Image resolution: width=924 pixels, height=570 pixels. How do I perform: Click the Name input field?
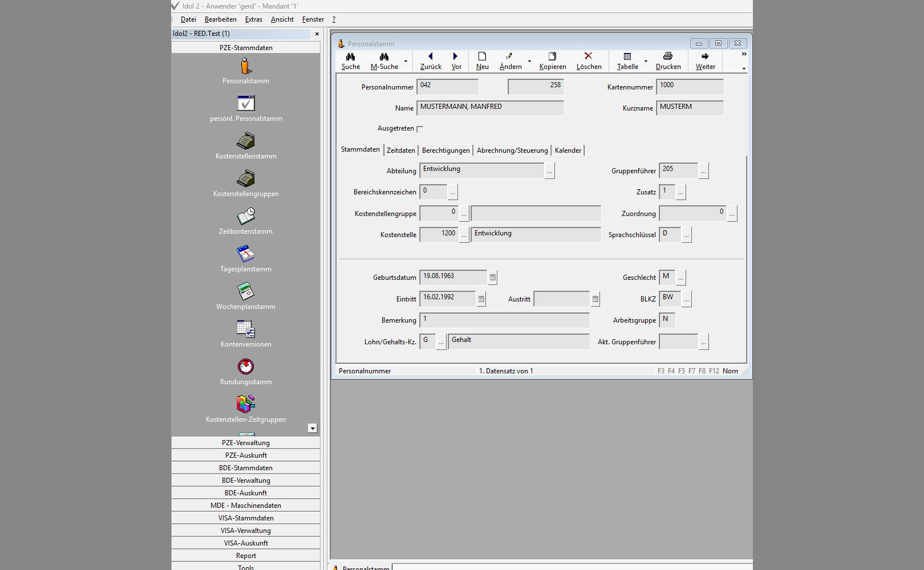click(491, 108)
